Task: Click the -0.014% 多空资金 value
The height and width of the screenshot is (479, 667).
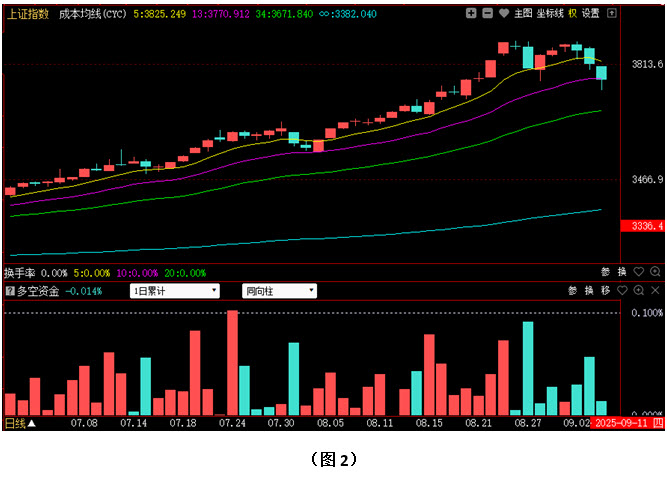Action: click(x=84, y=291)
